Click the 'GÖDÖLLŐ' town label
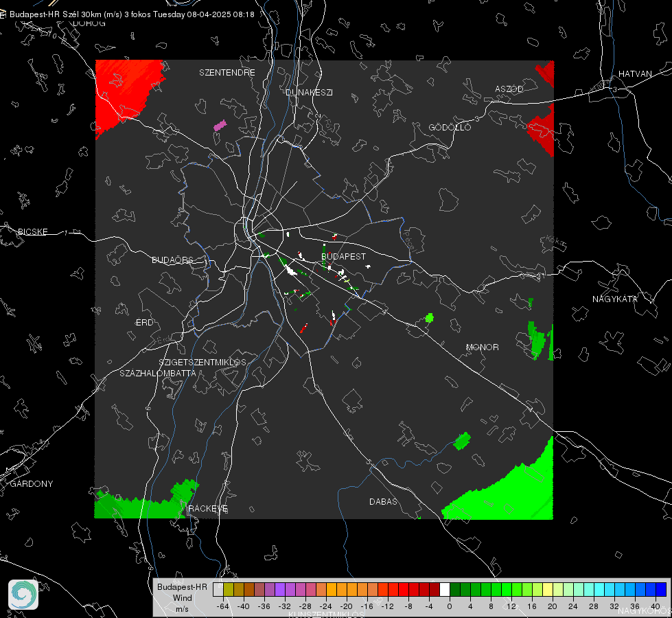This screenshot has width=672, height=618. coord(450,127)
